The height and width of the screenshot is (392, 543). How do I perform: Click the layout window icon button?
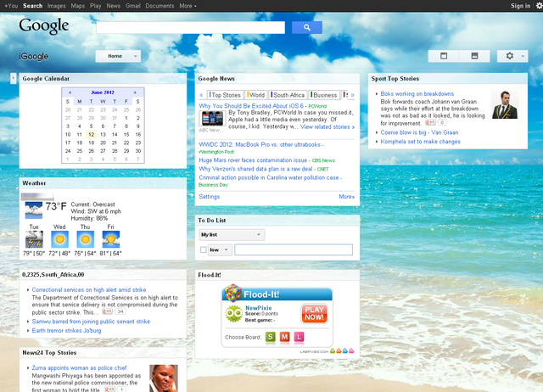444,56
